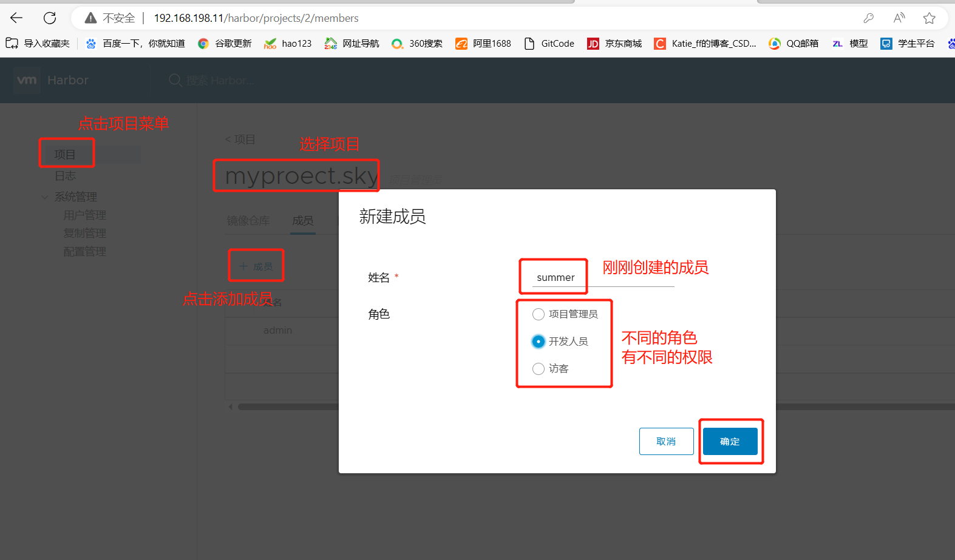Collapse the 系统管理 tree chevron
Screen dimensions: 955x560
pyautogui.click(x=44, y=197)
